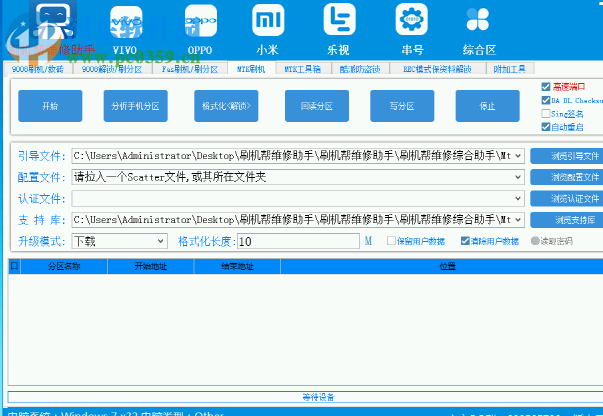Click the 配置文件 label
603x416 pixels.
coord(42,177)
